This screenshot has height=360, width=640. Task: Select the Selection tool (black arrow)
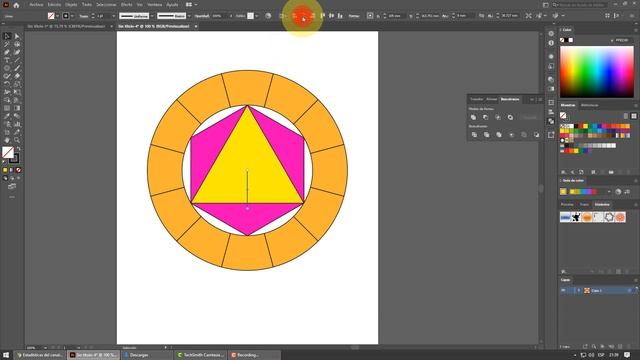pos(7,36)
